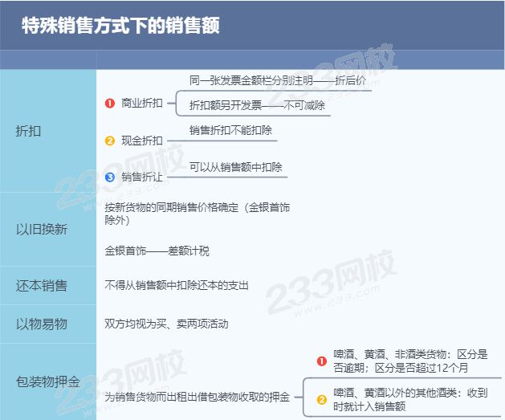This screenshot has height=420, width=505.
Task: Select the 折扣 category cell
Action: [x=29, y=132]
